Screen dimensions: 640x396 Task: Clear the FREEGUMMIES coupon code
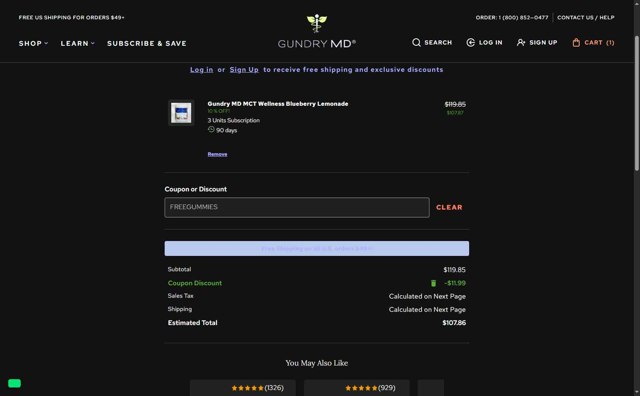tap(449, 207)
